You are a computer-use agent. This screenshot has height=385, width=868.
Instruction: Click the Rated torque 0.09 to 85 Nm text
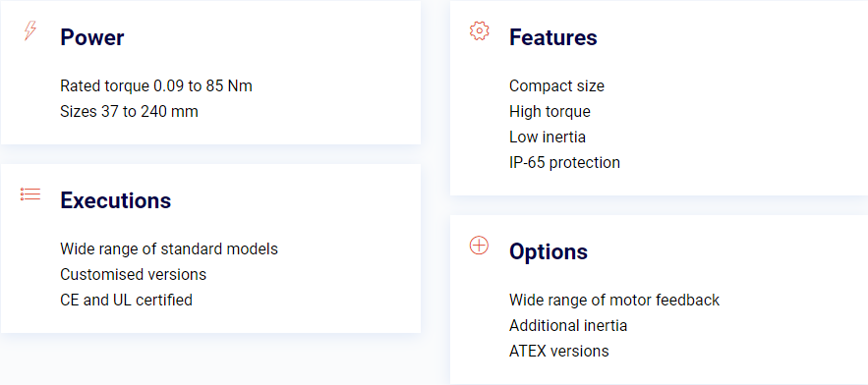click(156, 85)
